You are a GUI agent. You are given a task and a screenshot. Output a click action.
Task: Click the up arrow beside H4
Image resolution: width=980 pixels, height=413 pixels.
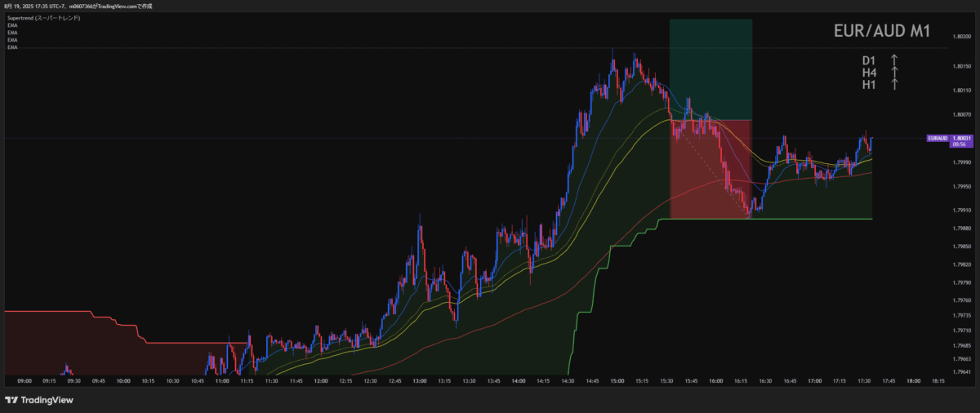[x=894, y=73]
